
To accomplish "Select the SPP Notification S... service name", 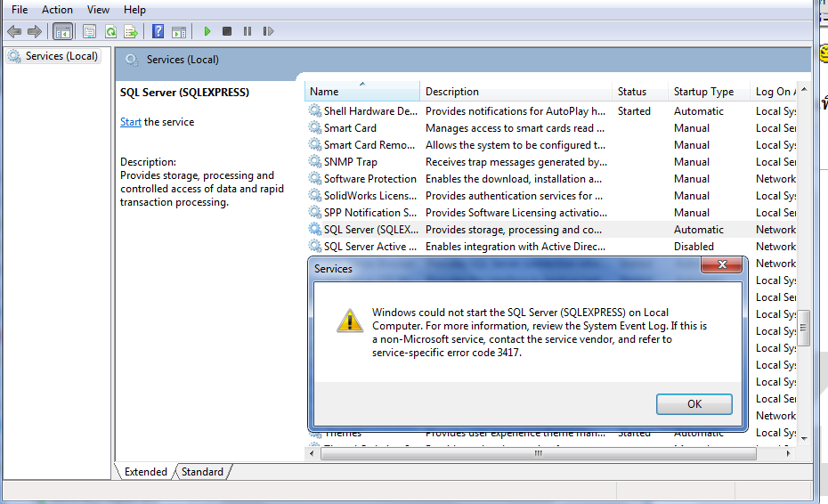I will [370, 213].
